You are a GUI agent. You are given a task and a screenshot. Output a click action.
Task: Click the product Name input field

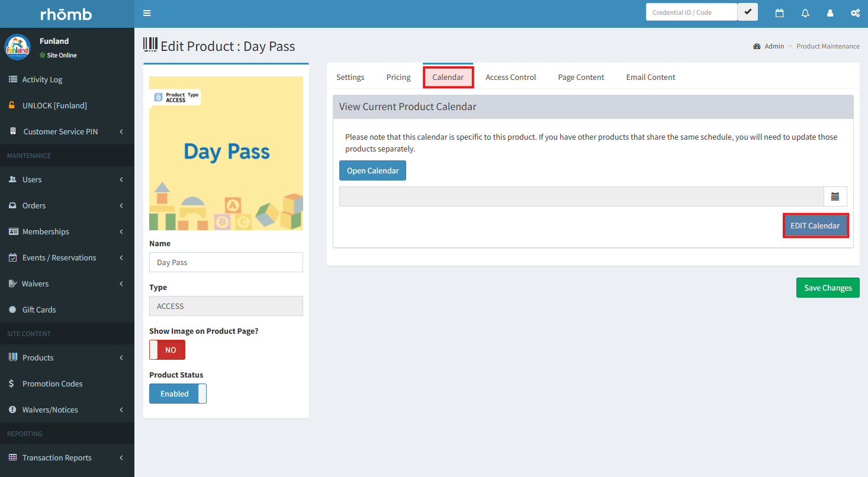pyautogui.click(x=226, y=262)
